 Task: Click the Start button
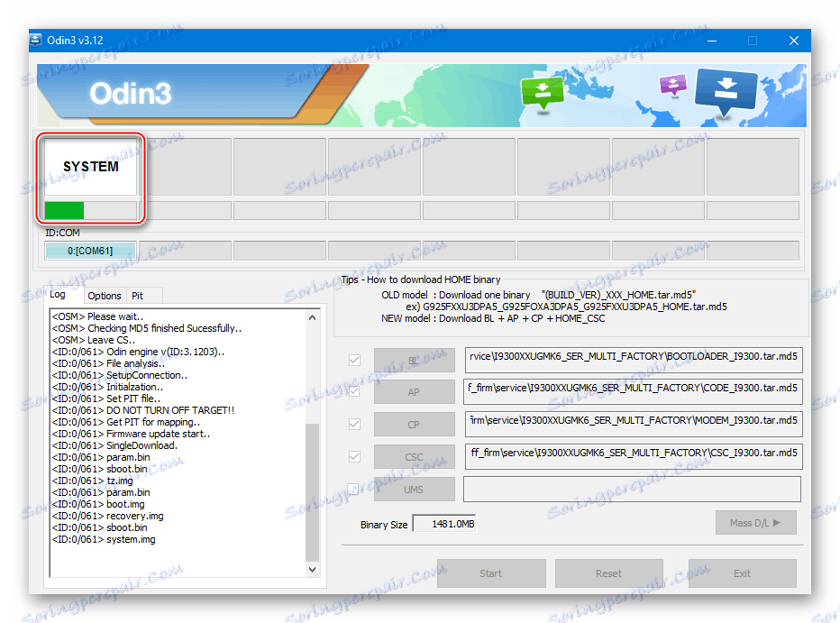(x=490, y=573)
